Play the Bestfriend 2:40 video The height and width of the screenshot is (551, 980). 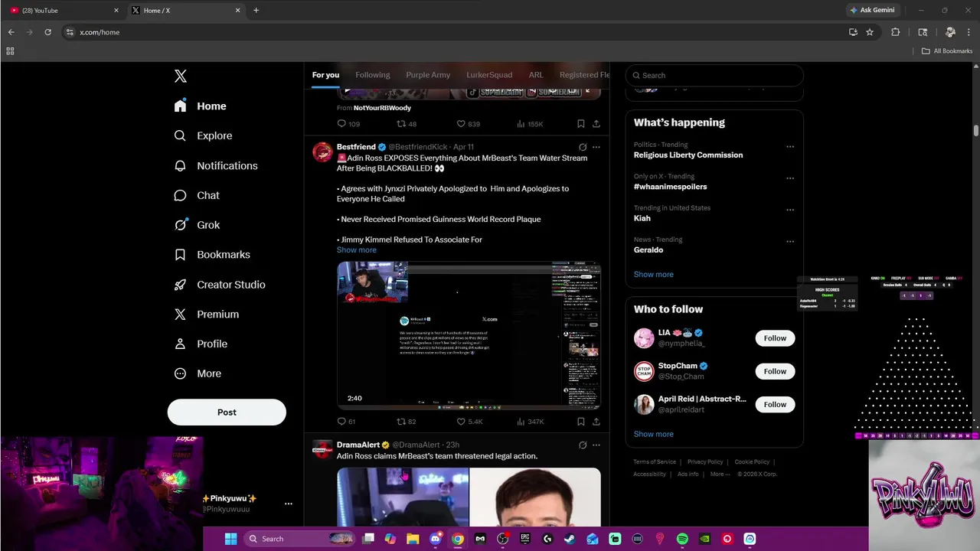pyautogui.click(x=469, y=335)
